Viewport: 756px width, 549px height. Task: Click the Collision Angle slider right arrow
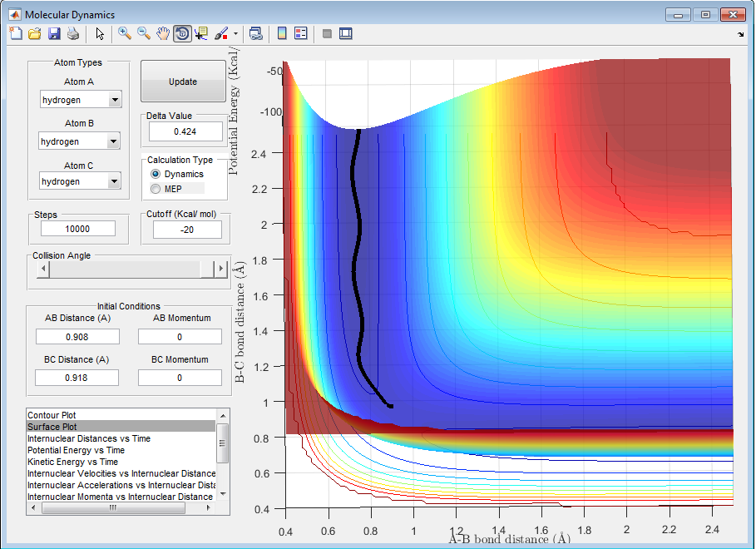point(220,269)
